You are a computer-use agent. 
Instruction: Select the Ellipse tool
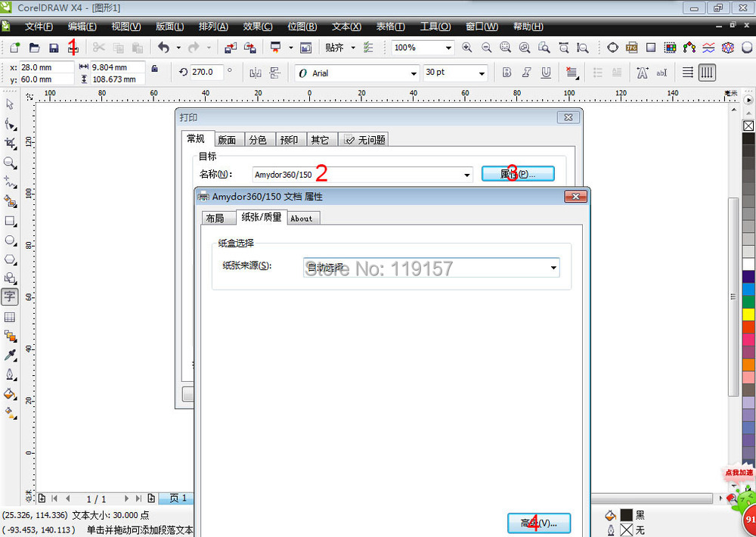pyautogui.click(x=10, y=241)
